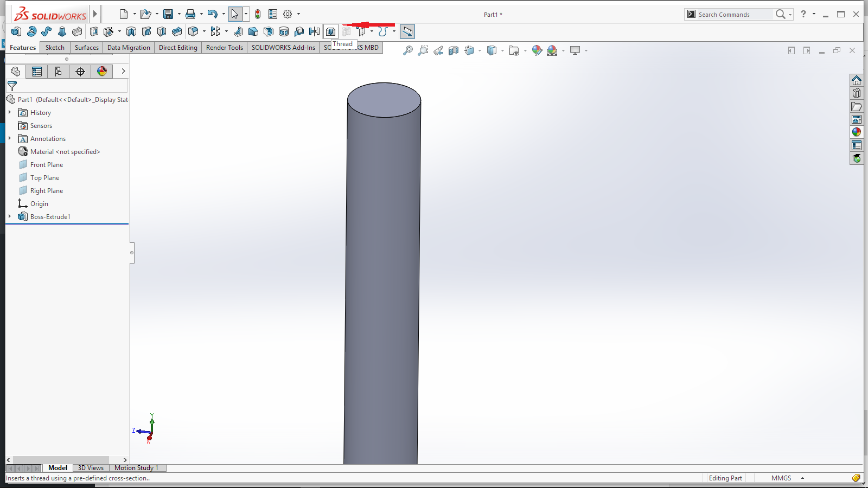Select Front Plane in feature tree
The height and width of the screenshot is (488, 868).
coord(47,165)
